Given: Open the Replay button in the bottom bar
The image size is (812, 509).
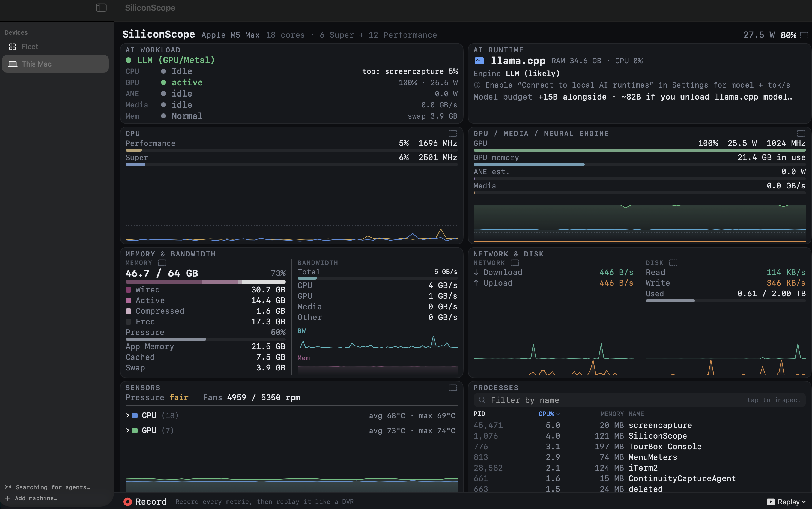Looking at the screenshot, I should pos(786,502).
